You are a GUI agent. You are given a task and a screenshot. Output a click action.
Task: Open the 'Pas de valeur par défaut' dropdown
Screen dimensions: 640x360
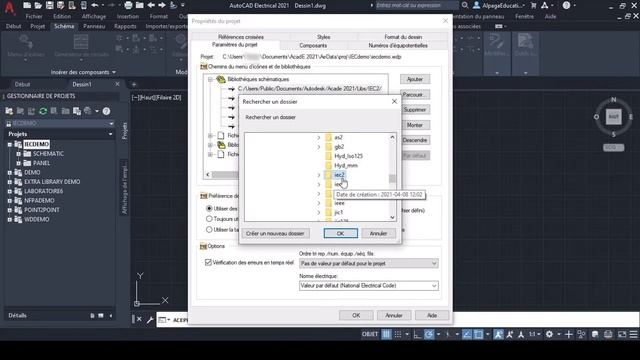tap(434, 263)
